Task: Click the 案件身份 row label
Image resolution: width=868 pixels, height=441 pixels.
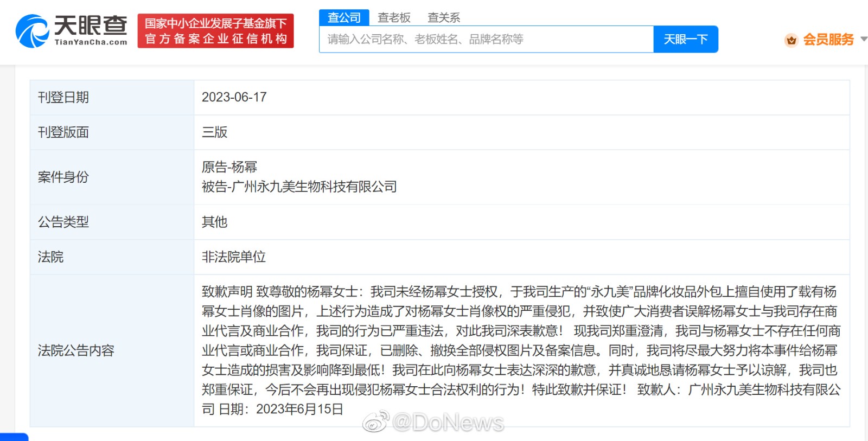Action: coord(63,177)
